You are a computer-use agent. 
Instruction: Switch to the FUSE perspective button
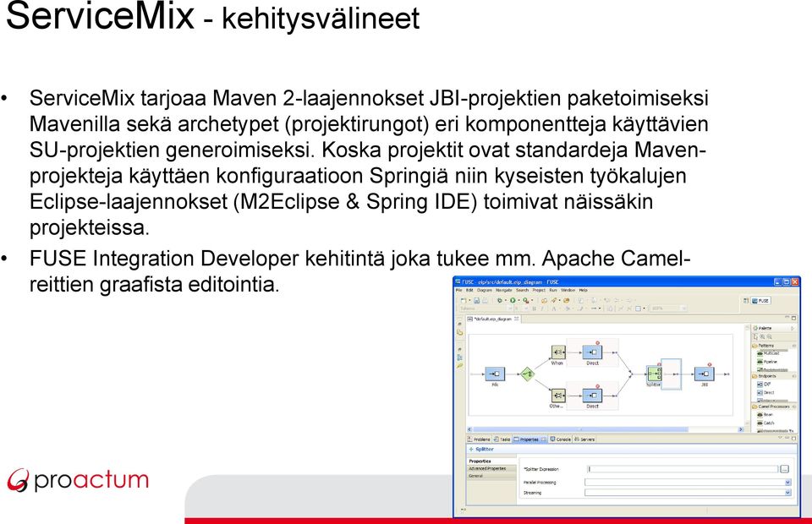click(760, 301)
